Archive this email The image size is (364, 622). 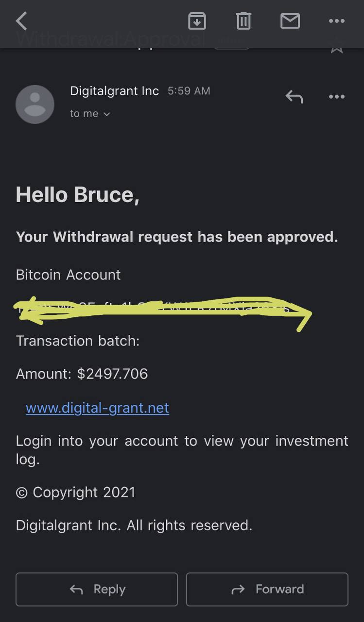(x=197, y=21)
